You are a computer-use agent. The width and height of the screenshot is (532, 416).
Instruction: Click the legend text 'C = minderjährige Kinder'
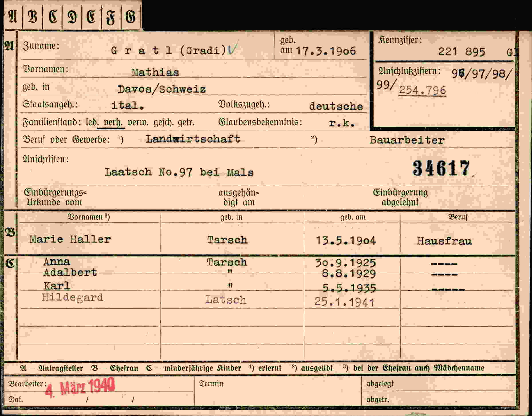(x=194, y=368)
